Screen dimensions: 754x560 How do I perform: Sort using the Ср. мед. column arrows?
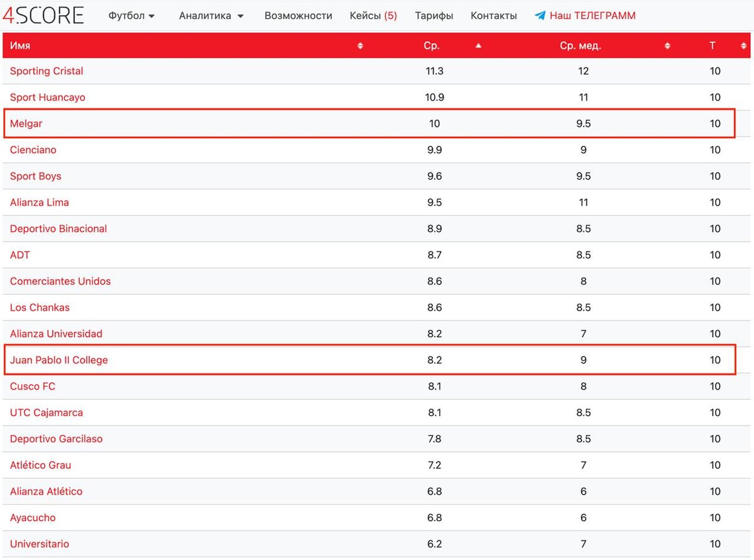667,46
